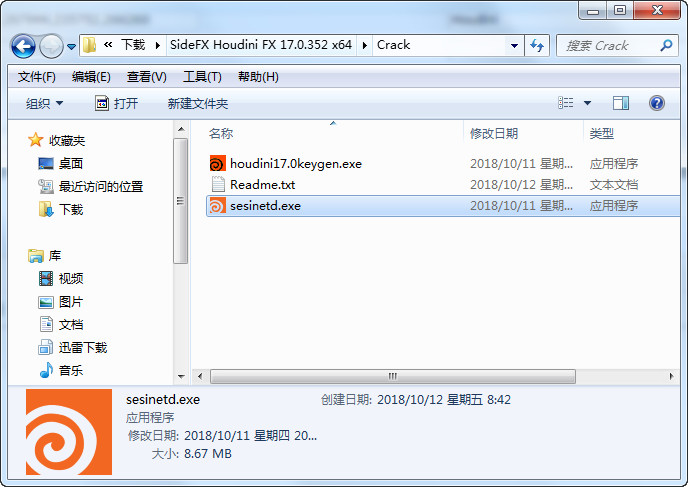
Task: Select the Readme.txt file
Action: (x=262, y=185)
